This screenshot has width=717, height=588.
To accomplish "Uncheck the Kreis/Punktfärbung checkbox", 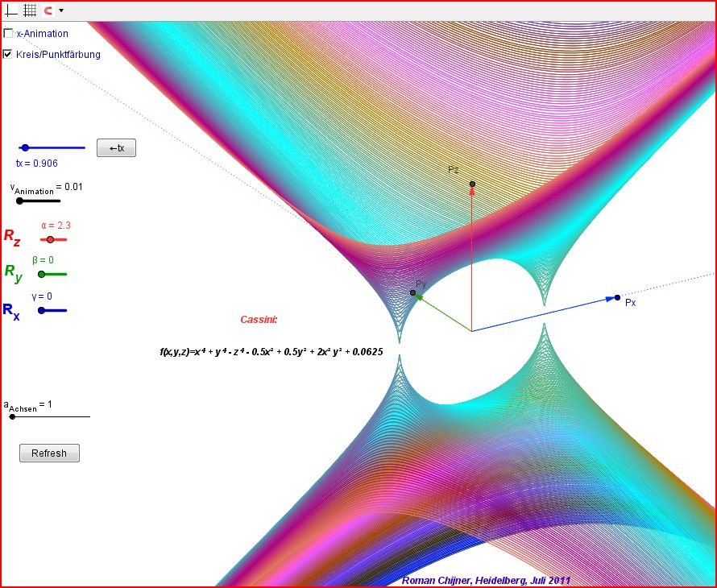I will point(8,55).
